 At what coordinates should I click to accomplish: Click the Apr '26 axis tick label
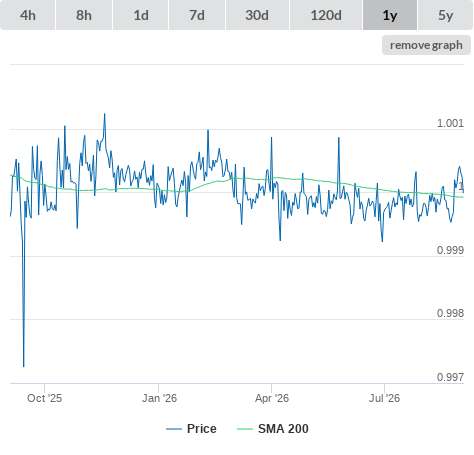272,398
